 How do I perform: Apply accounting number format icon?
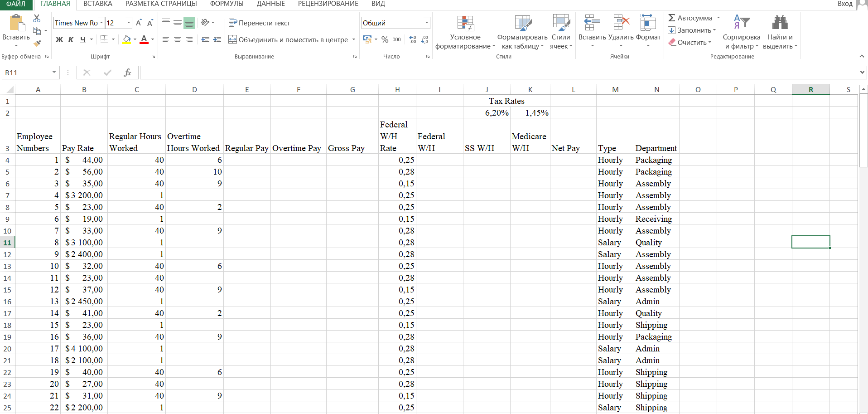point(367,39)
